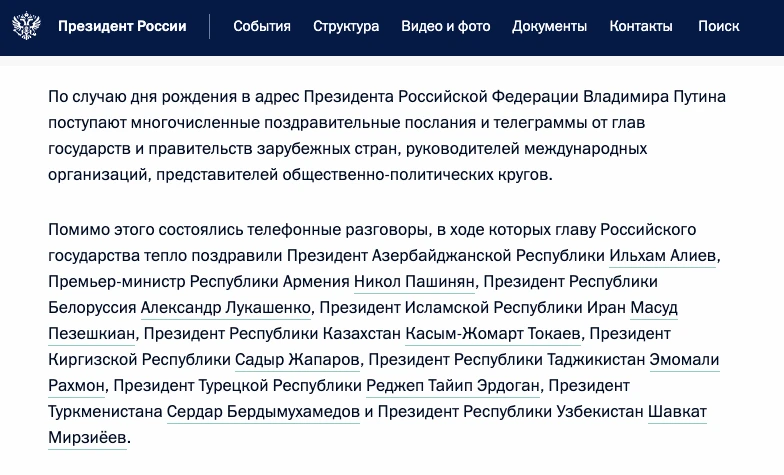Open the «Контакты» page
This screenshot has height=475, width=784.
pyautogui.click(x=640, y=26)
